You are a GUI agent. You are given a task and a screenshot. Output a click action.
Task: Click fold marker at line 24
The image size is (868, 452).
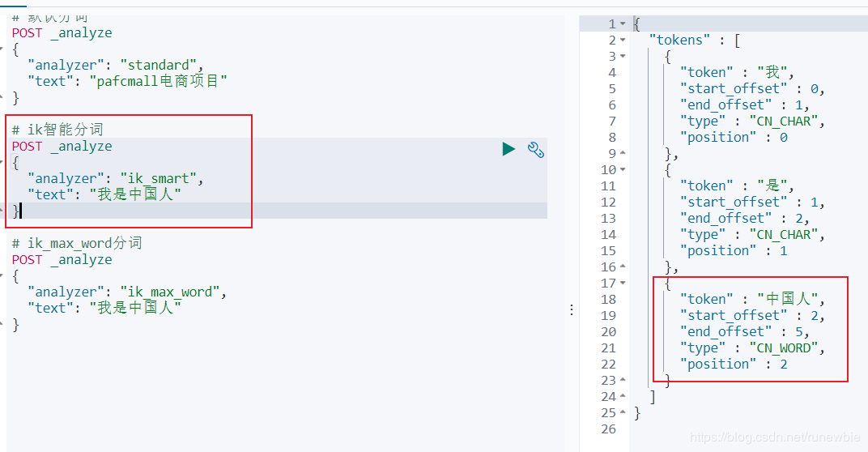pos(623,396)
